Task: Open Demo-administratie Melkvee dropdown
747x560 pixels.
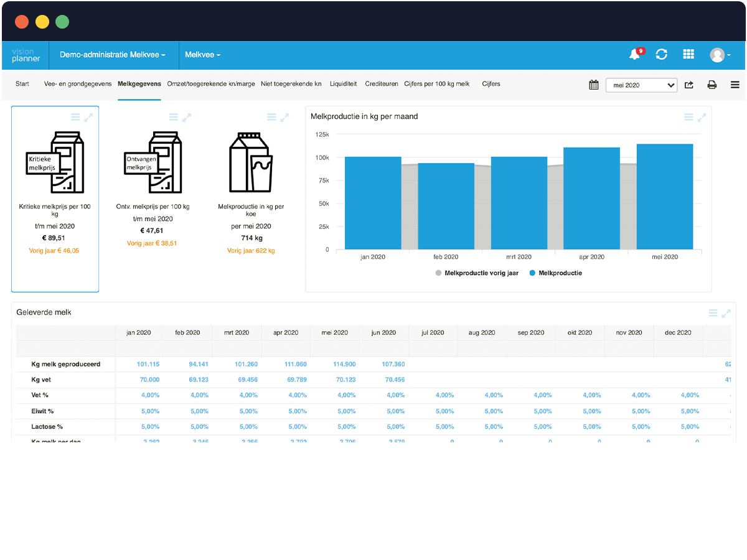Action: tap(113, 55)
